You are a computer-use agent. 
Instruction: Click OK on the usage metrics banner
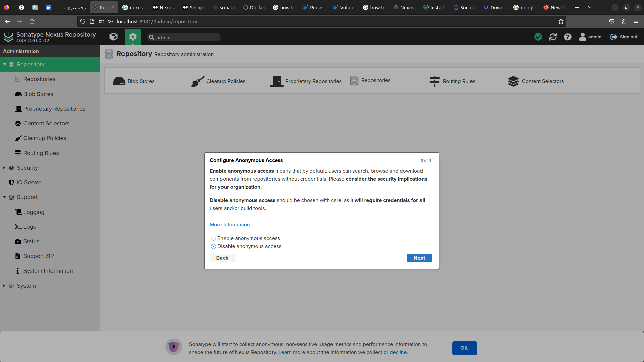click(x=464, y=348)
